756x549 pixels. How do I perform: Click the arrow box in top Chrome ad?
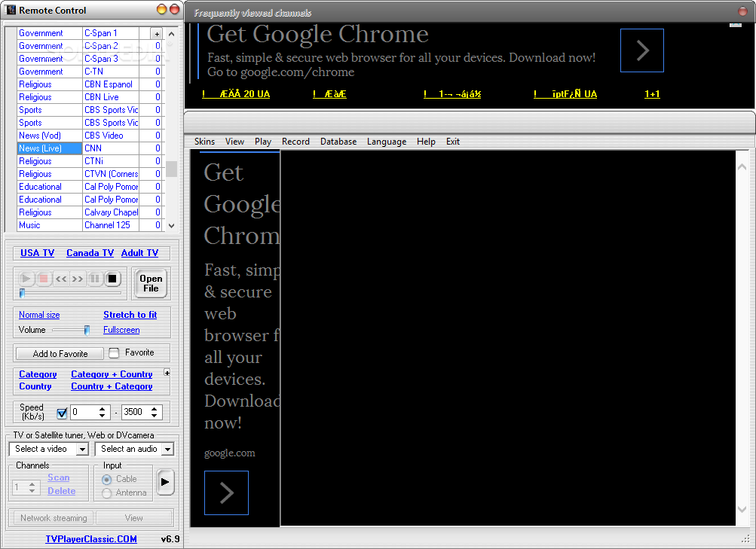coord(641,50)
